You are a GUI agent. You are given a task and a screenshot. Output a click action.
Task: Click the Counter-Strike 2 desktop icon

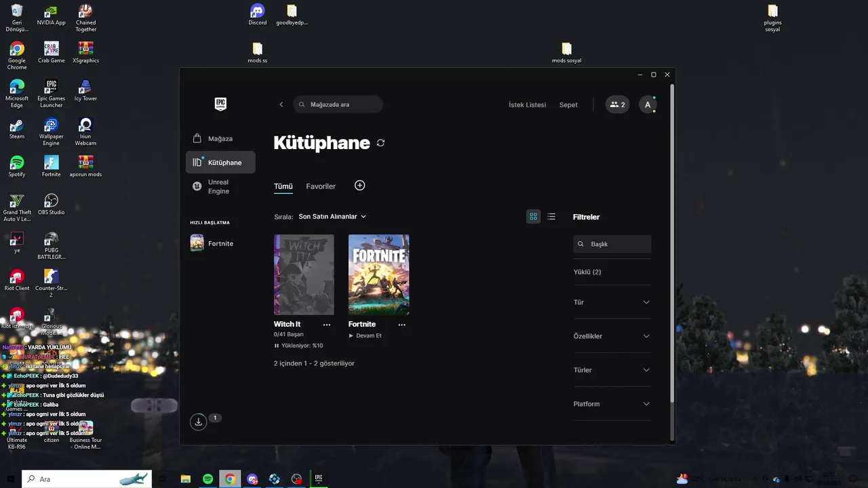click(52, 283)
